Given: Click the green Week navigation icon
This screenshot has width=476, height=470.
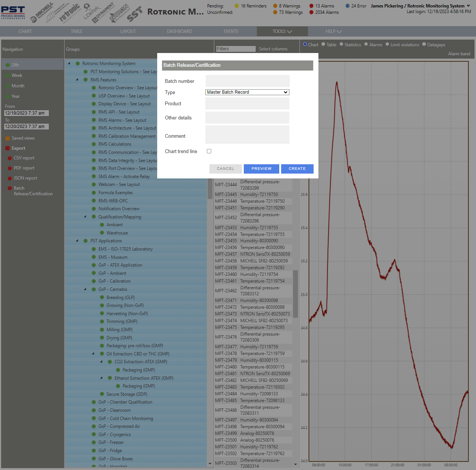Looking at the screenshot, I should [x=7, y=75].
